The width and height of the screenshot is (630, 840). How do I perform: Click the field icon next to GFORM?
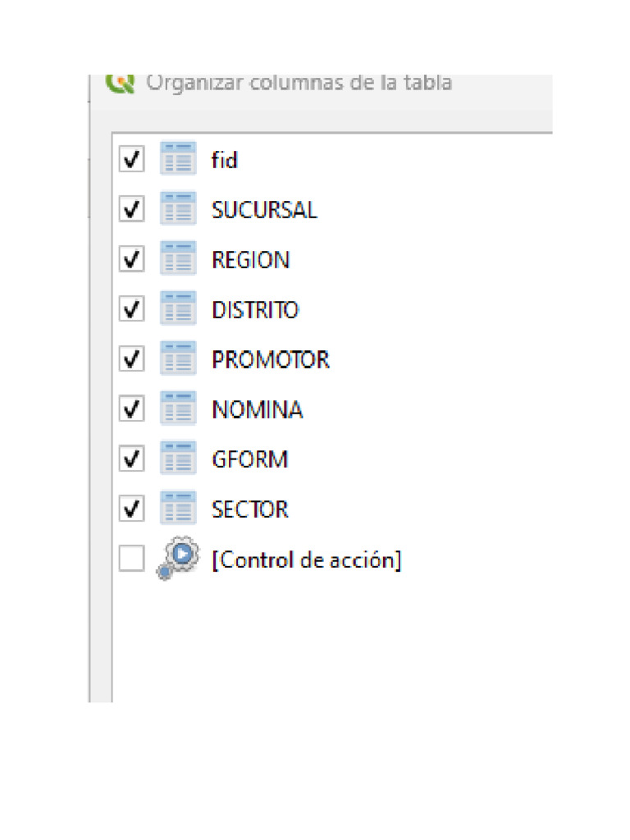pos(178,459)
